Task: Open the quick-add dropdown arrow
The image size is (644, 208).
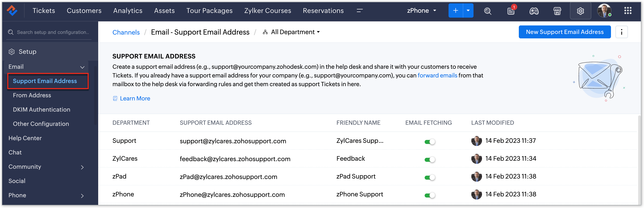Action: click(x=468, y=10)
